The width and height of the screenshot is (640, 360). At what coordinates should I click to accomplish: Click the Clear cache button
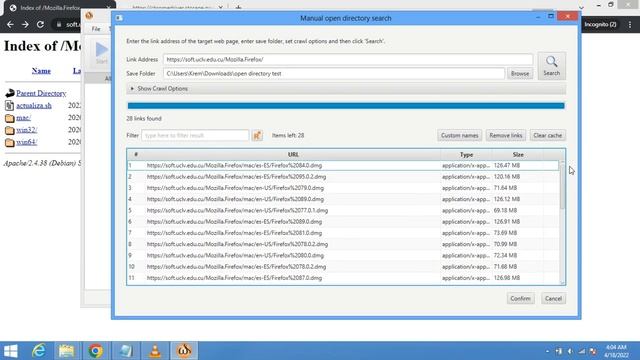pyautogui.click(x=547, y=135)
